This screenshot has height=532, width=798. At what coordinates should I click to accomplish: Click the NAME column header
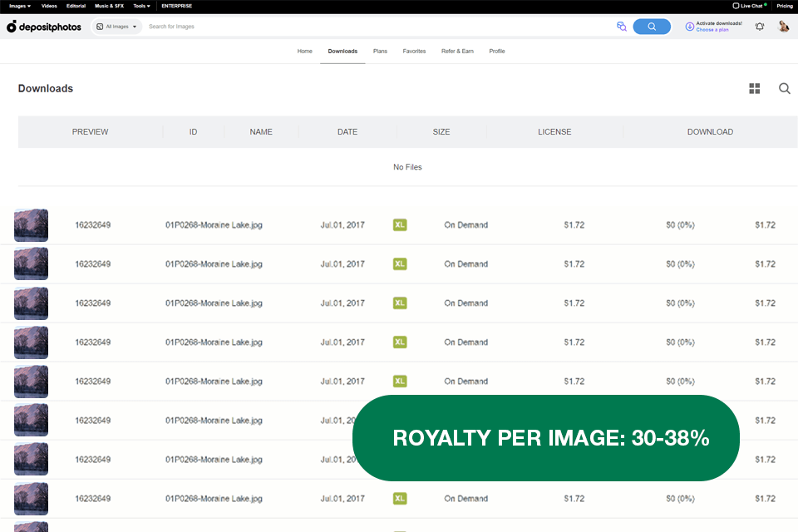[261, 132]
